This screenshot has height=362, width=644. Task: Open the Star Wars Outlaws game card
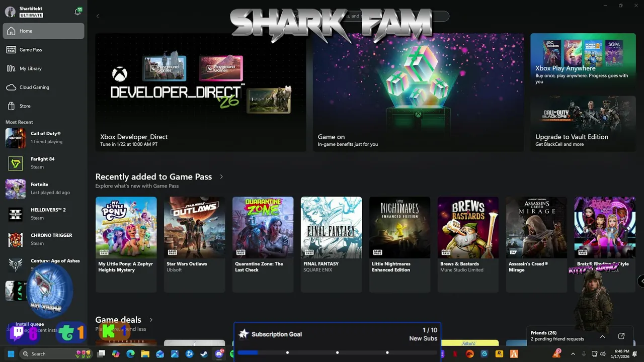[195, 244]
